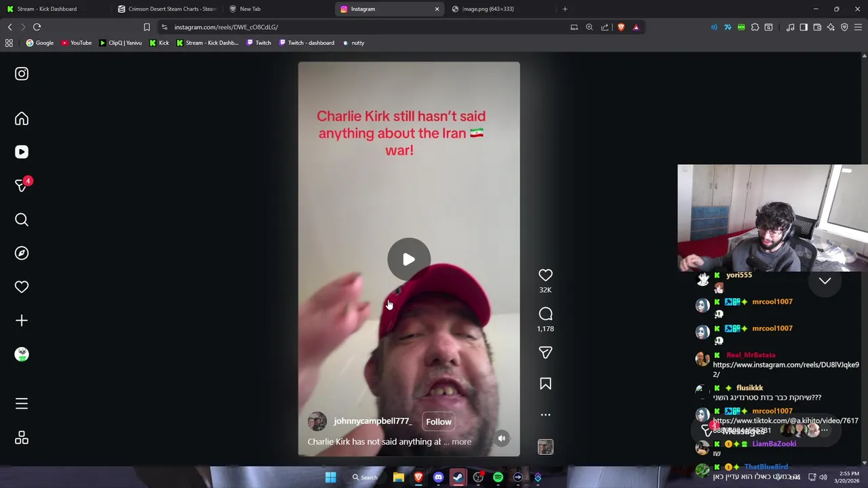Open Brave VPN shield icon
This screenshot has width=868, height=488.
click(x=844, y=27)
